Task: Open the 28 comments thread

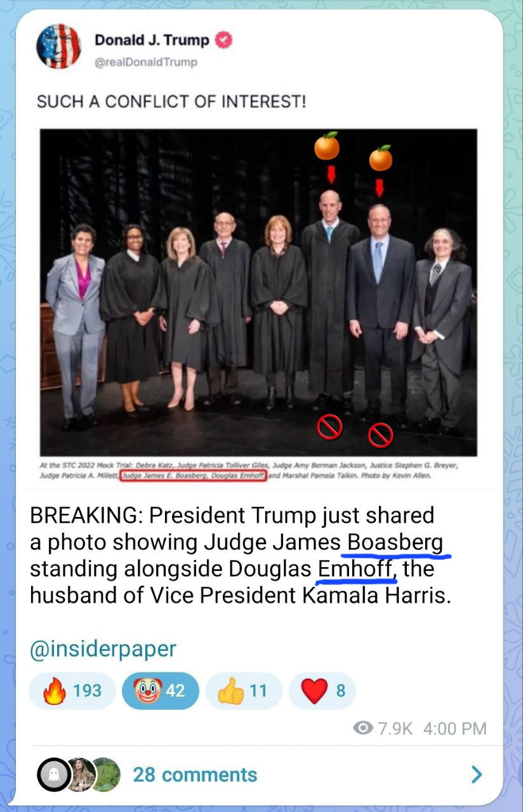Action: 195,775
